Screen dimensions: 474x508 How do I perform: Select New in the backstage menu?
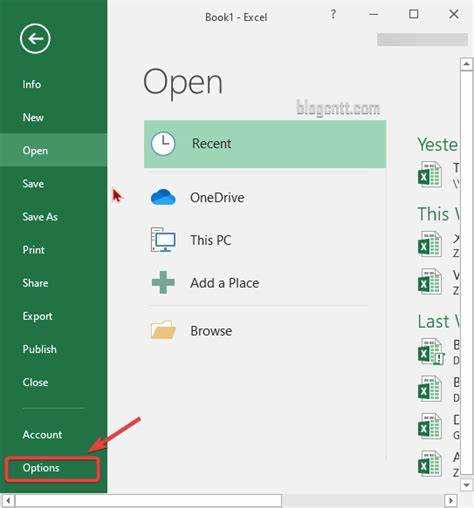[33, 117]
